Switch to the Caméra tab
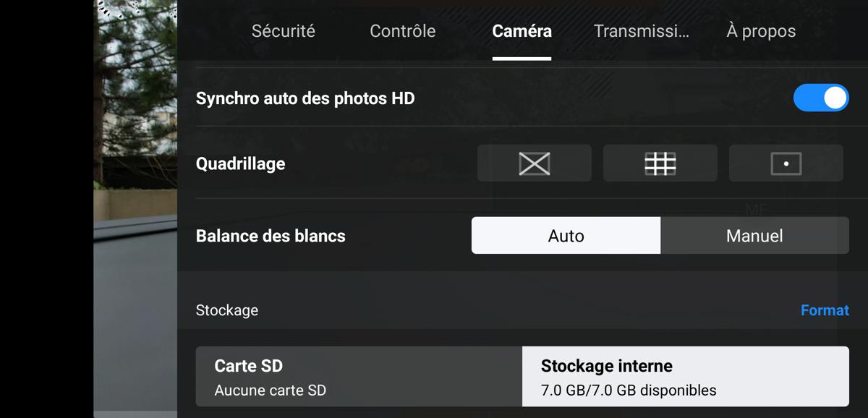This screenshot has width=868, height=418. pos(522,31)
